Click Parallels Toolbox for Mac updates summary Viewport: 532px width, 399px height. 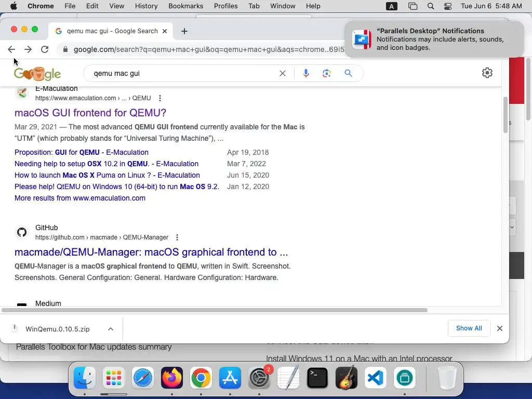tap(94, 347)
